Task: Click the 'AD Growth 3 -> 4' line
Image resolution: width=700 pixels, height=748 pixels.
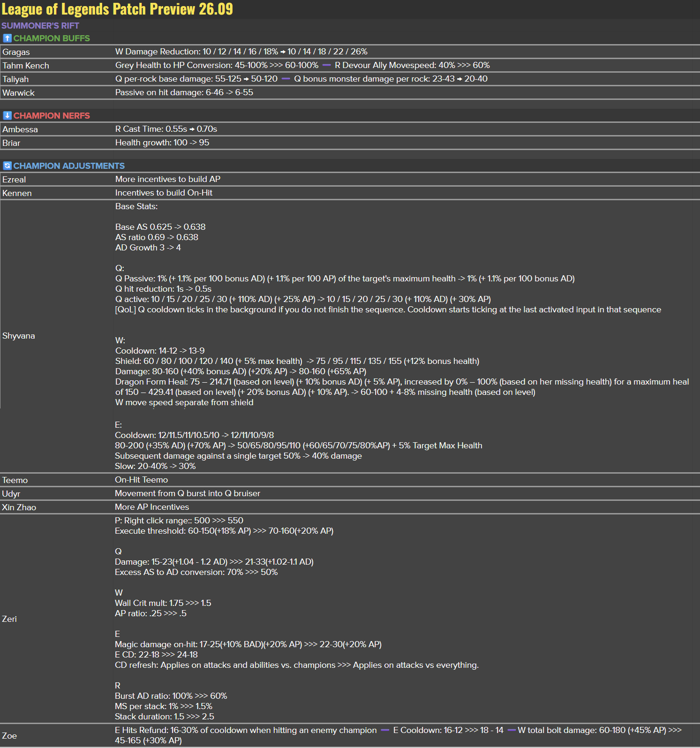Action: point(148,248)
